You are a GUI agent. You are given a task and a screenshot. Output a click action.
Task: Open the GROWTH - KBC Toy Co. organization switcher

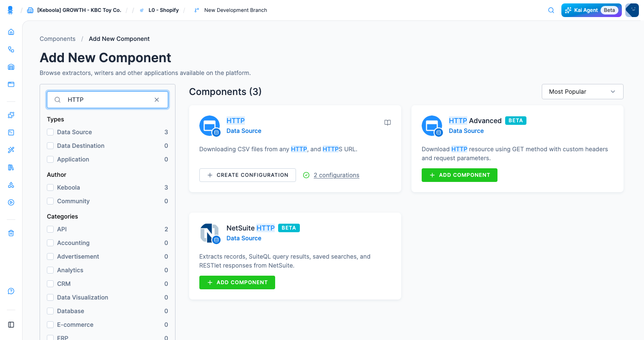[79, 10]
